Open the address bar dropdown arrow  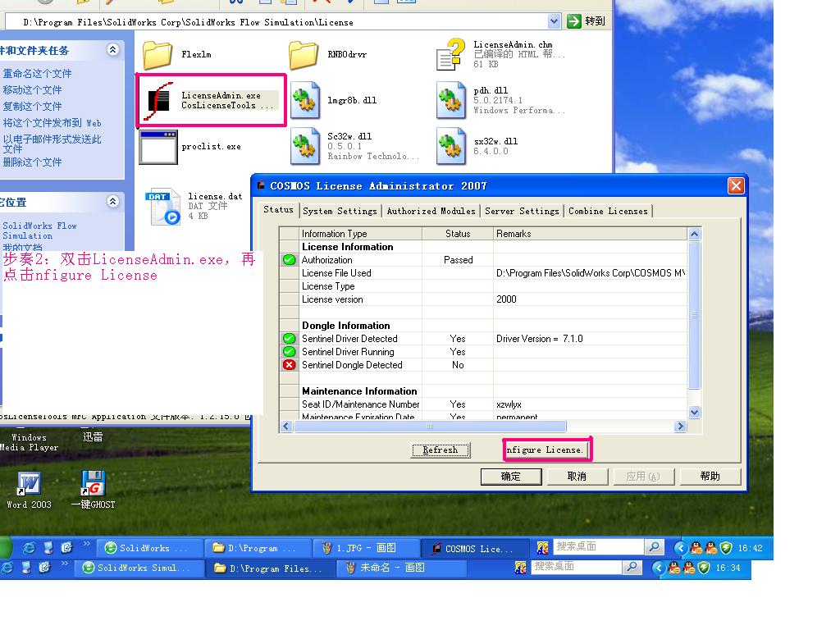[x=554, y=21]
